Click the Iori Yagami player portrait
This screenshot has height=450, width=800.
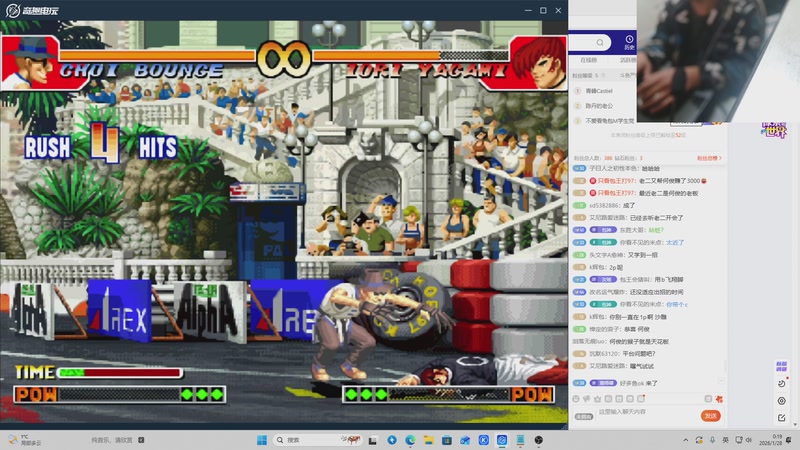coord(538,62)
